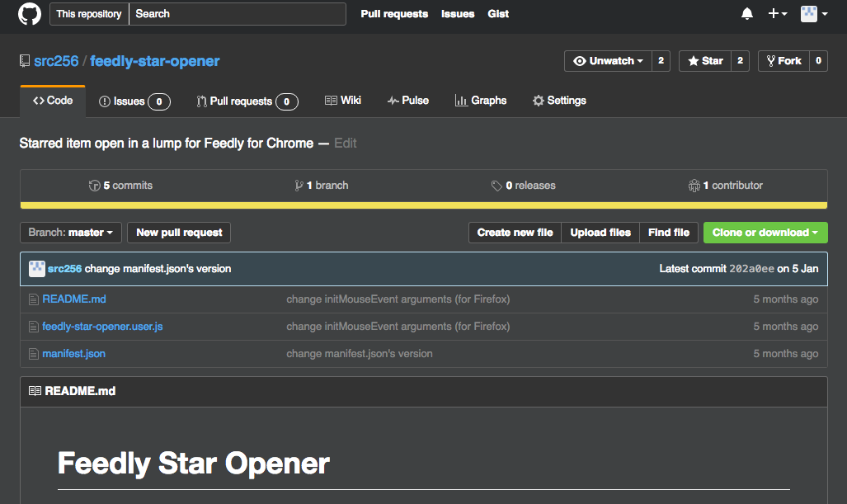Viewport: 847px width, 504px height.
Task: Open the src256 owner link
Action: click(x=56, y=61)
